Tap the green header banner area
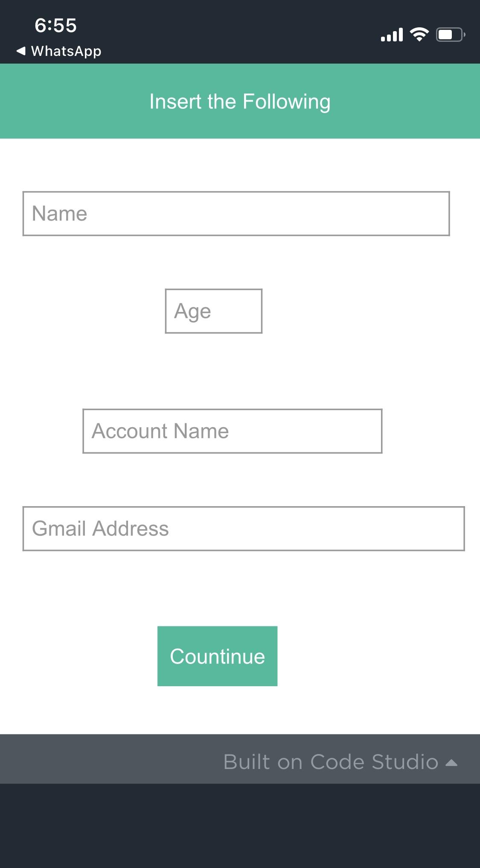 (240, 101)
